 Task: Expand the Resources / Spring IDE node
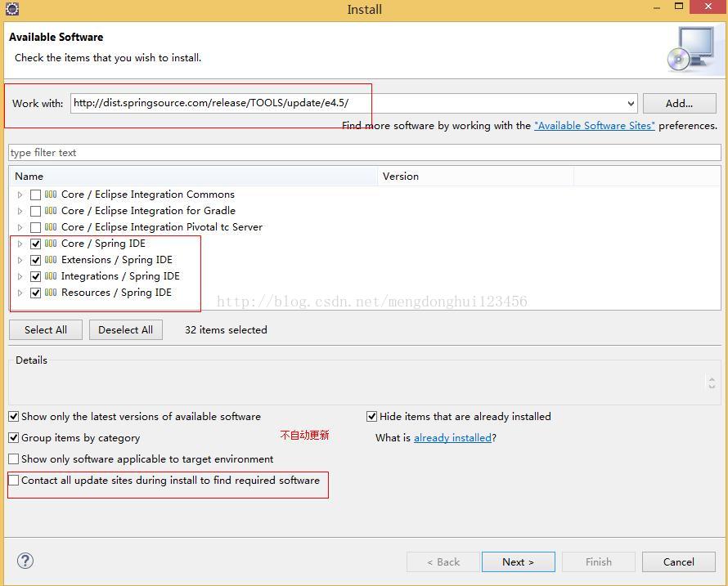(x=20, y=293)
